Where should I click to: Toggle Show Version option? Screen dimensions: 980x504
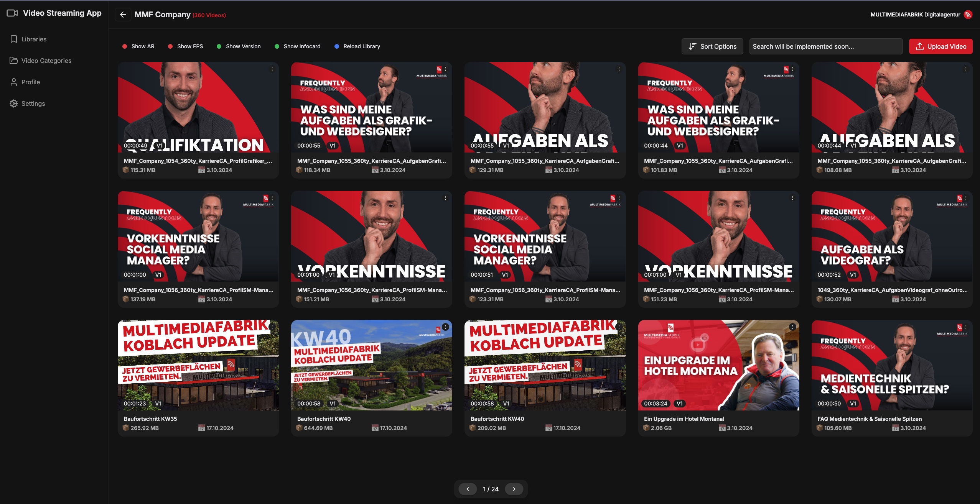tap(239, 46)
